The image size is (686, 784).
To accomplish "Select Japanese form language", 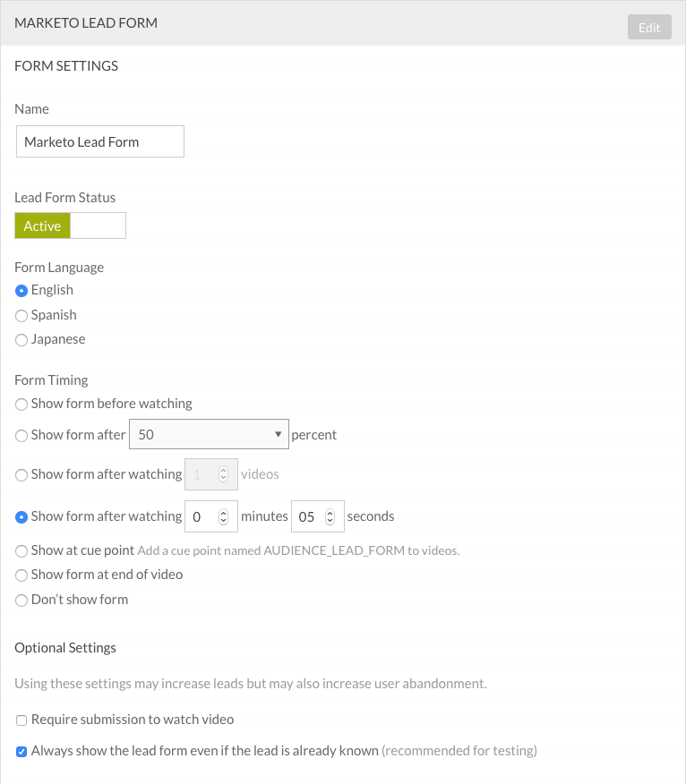I will (21, 340).
